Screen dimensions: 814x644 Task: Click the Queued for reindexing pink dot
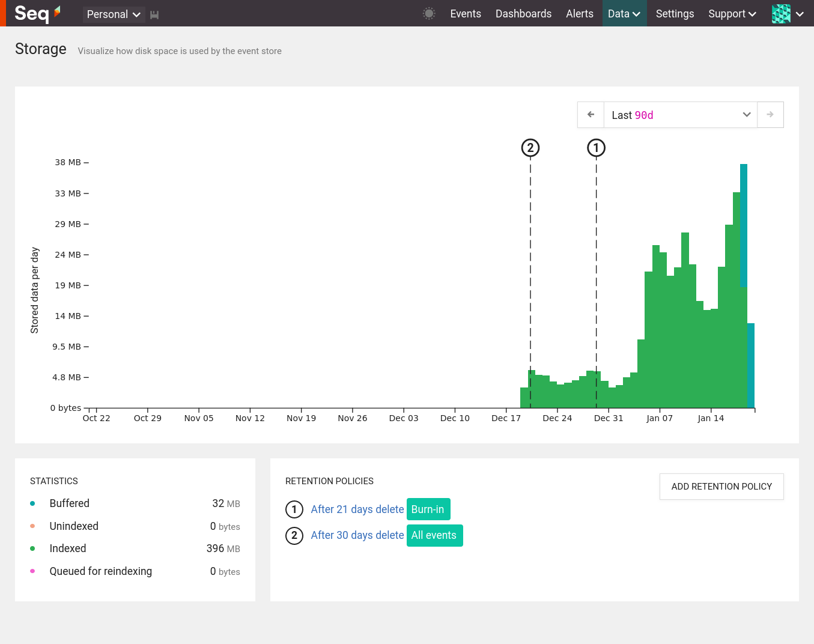coord(32,571)
